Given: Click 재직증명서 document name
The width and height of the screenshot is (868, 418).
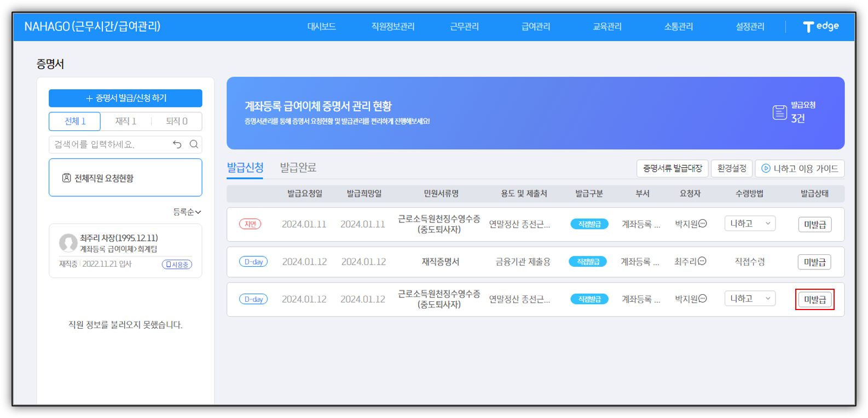Looking at the screenshot, I should tap(440, 262).
